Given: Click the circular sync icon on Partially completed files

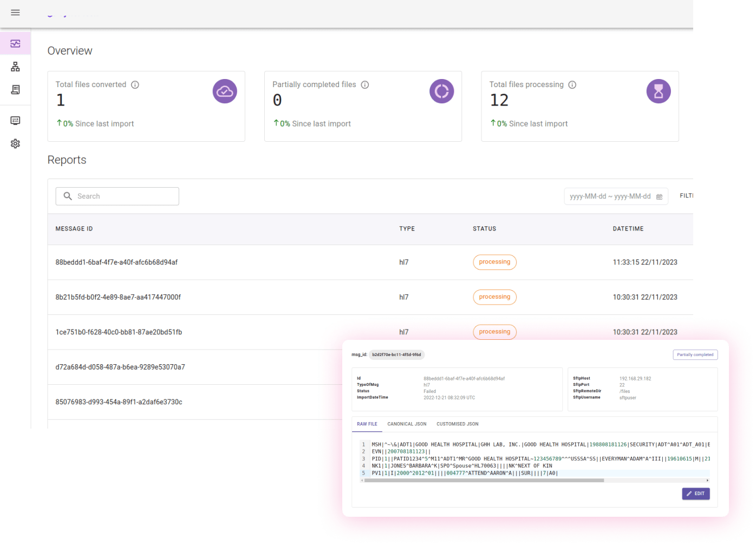Looking at the screenshot, I should click(x=441, y=91).
